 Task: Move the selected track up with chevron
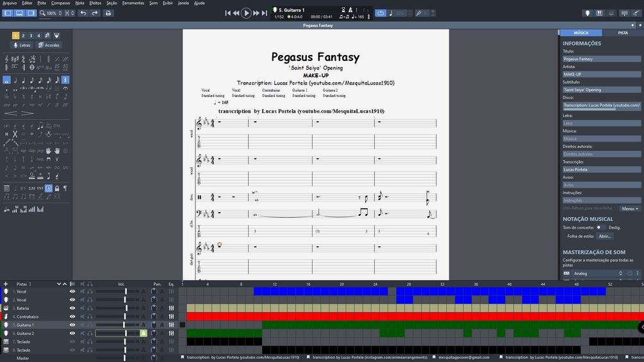[x=65, y=284]
